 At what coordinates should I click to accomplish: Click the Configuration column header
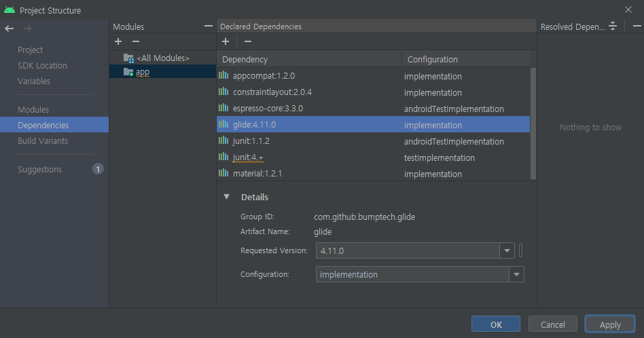[x=466, y=59]
